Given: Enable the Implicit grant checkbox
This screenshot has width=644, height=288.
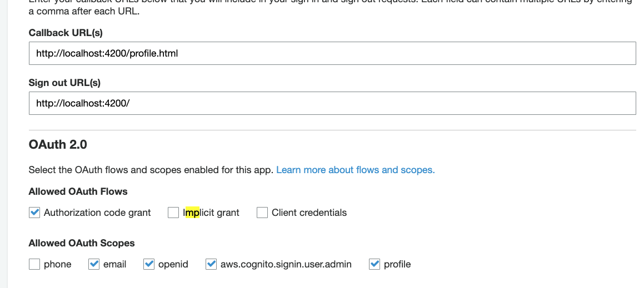Looking at the screenshot, I should click(173, 213).
